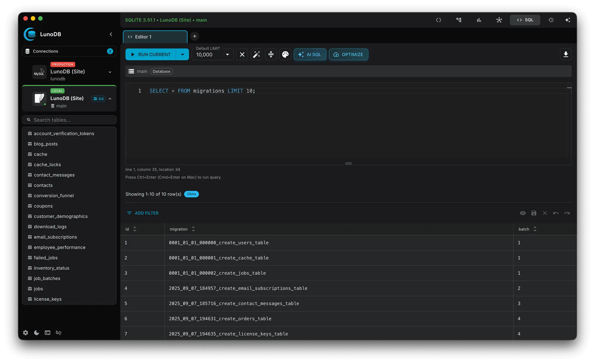The image size is (595, 364).
Task: Click the 25ms timing badge
Action: pos(191,194)
